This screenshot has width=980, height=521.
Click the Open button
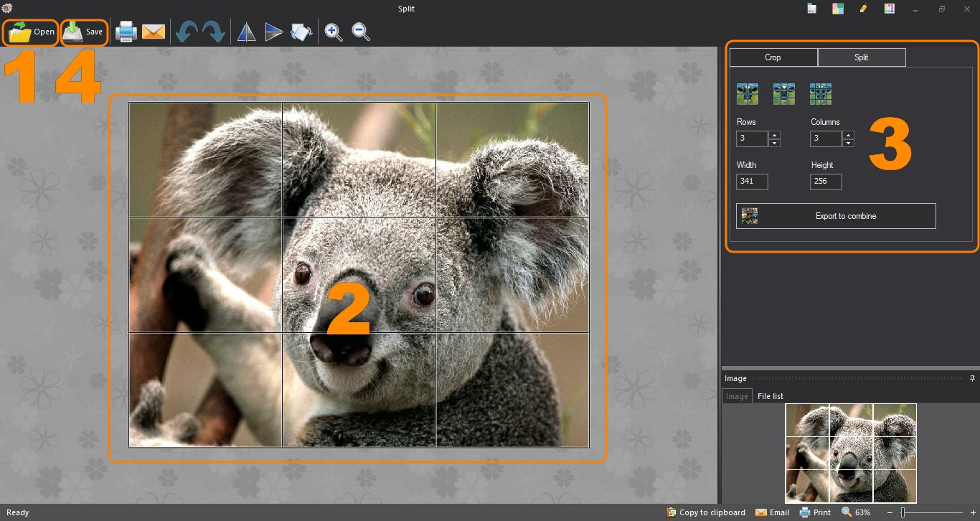(x=31, y=32)
